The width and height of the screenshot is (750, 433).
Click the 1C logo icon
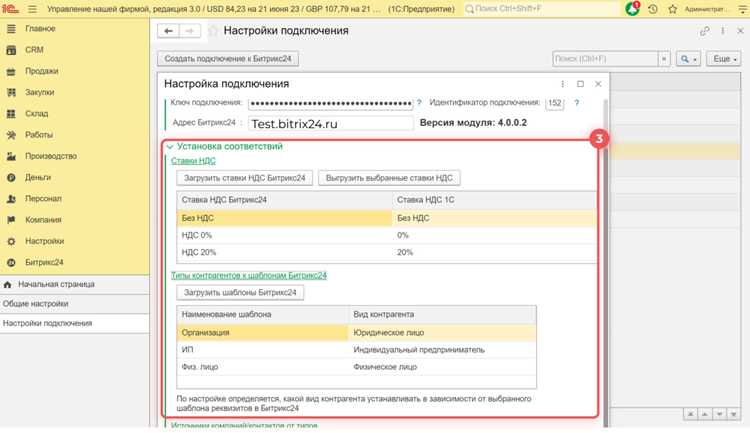tap(11, 9)
